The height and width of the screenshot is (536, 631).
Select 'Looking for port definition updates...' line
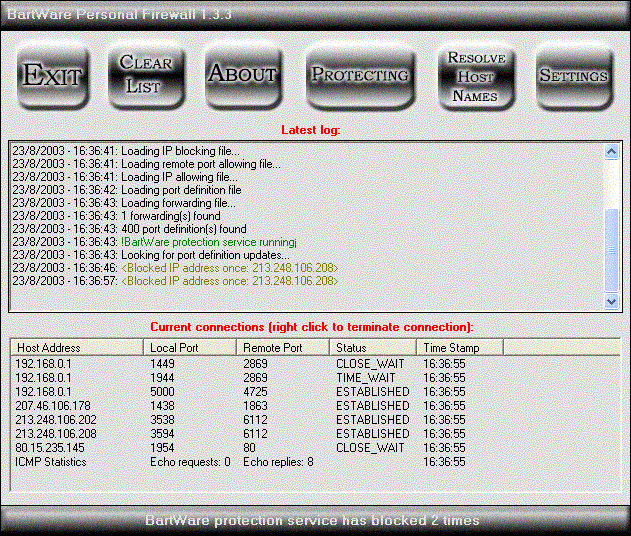click(x=151, y=255)
